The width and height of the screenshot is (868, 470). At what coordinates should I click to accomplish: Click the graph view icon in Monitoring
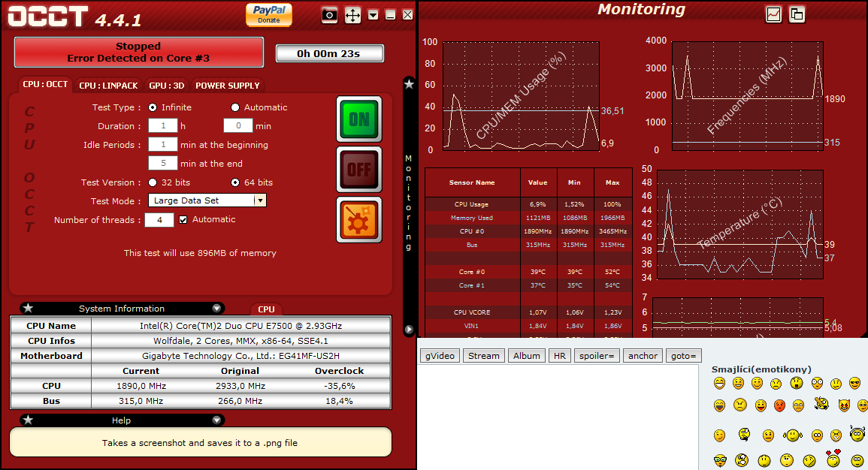[774, 14]
